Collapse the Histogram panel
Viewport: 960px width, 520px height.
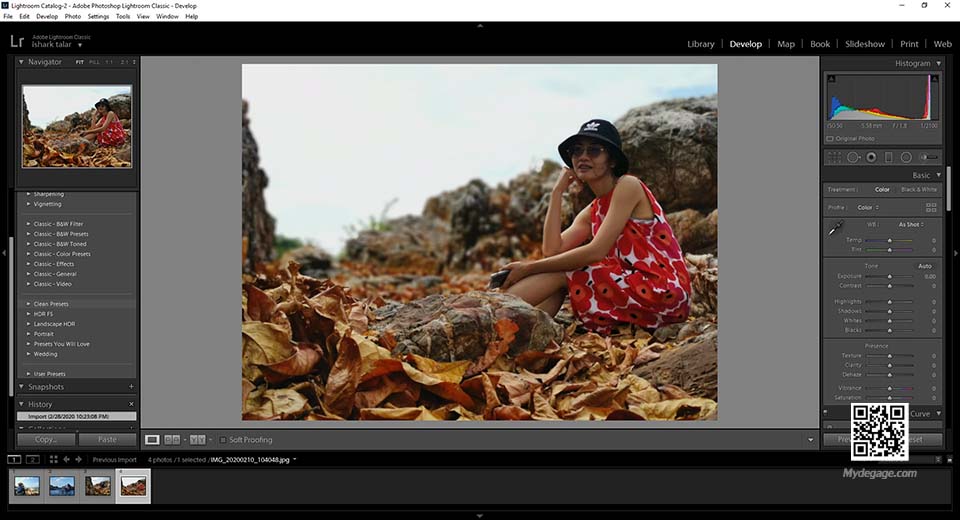tap(939, 63)
